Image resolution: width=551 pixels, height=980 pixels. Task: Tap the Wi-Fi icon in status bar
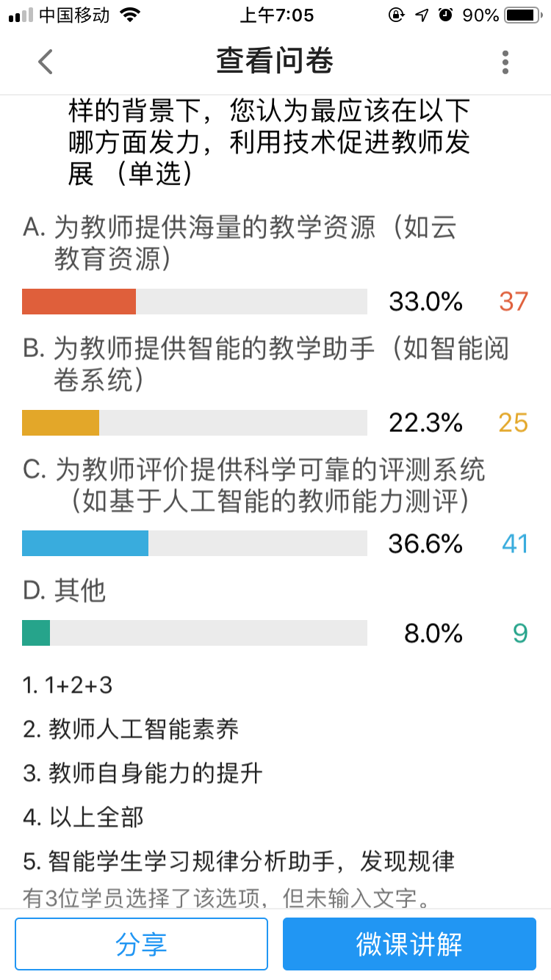point(130,15)
